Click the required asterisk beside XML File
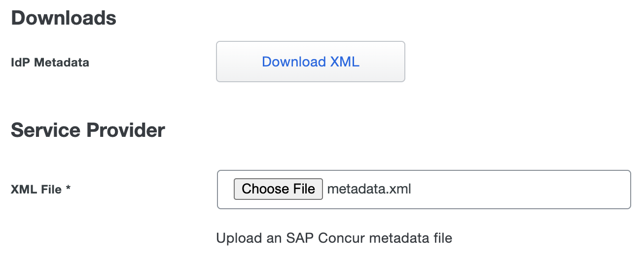The width and height of the screenshot is (644, 256). (69, 189)
